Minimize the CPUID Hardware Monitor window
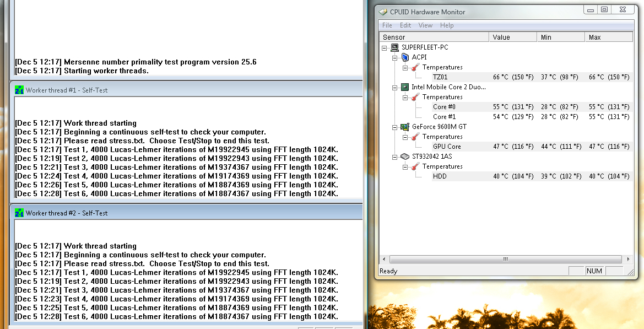644x329 pixels. (x=591, y=10)
